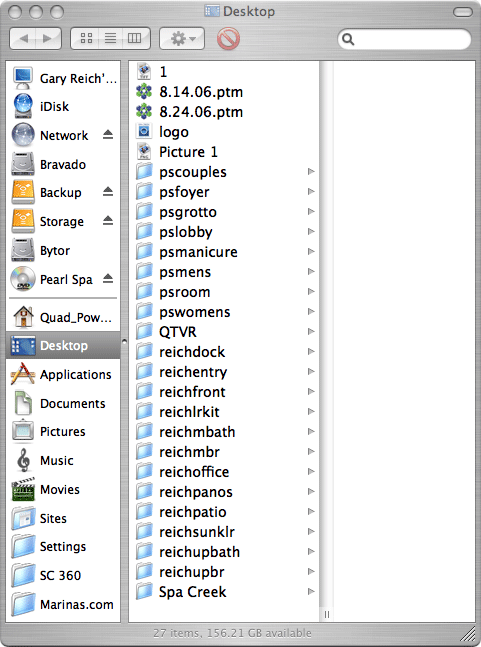Select the reichoffice folder
This screenshot has width=481, height=647.
coord(224,472)
